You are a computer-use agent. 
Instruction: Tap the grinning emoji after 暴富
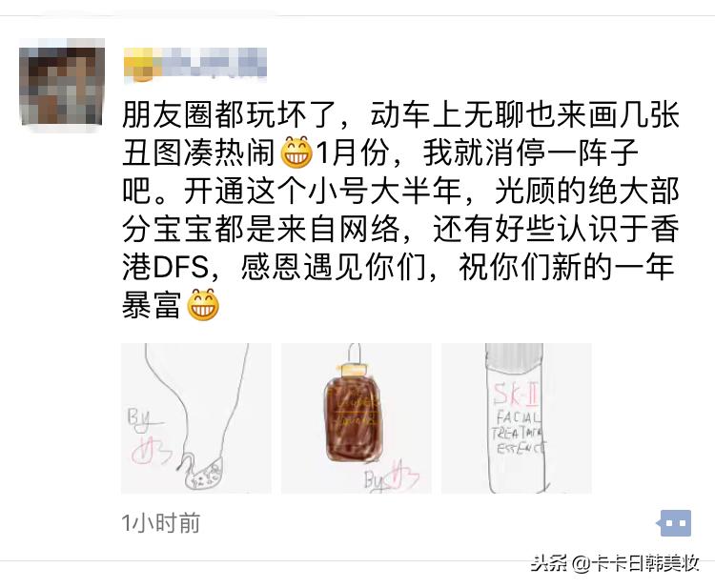click(203, 305)
